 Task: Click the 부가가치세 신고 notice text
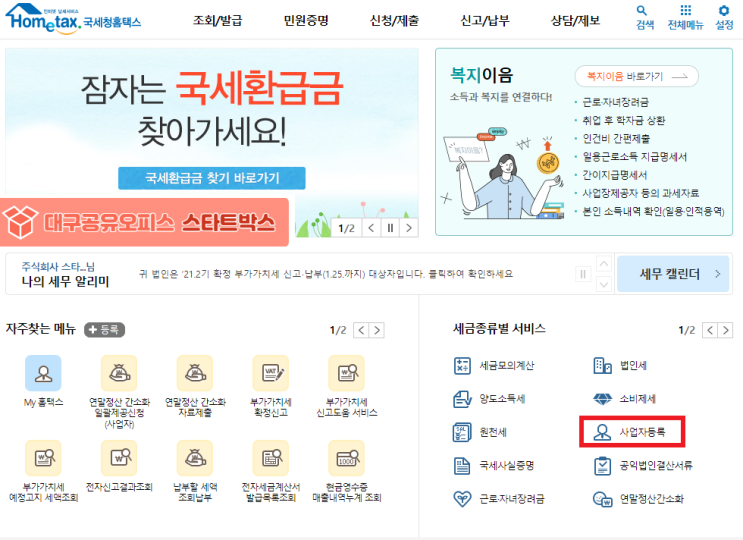326,274
